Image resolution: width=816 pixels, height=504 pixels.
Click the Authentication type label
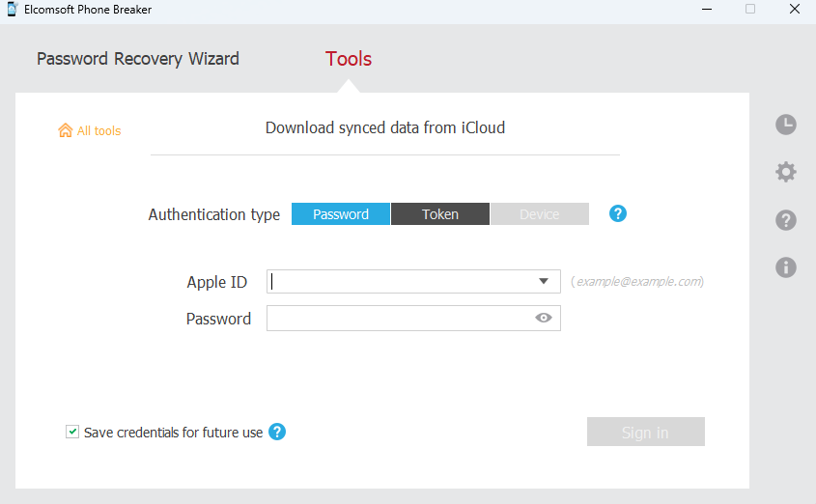pos(213,214)
